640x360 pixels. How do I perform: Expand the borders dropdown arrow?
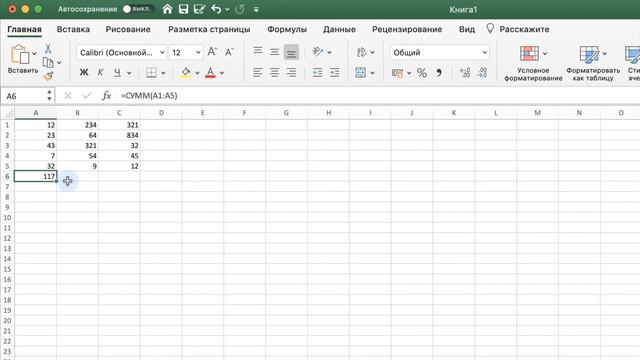[163, 73]
